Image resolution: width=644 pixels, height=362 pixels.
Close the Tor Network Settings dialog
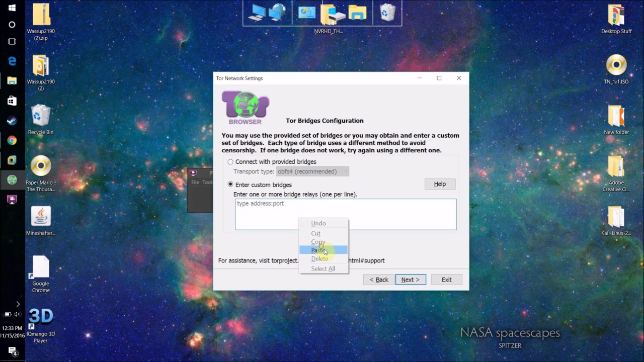[459, 78]
